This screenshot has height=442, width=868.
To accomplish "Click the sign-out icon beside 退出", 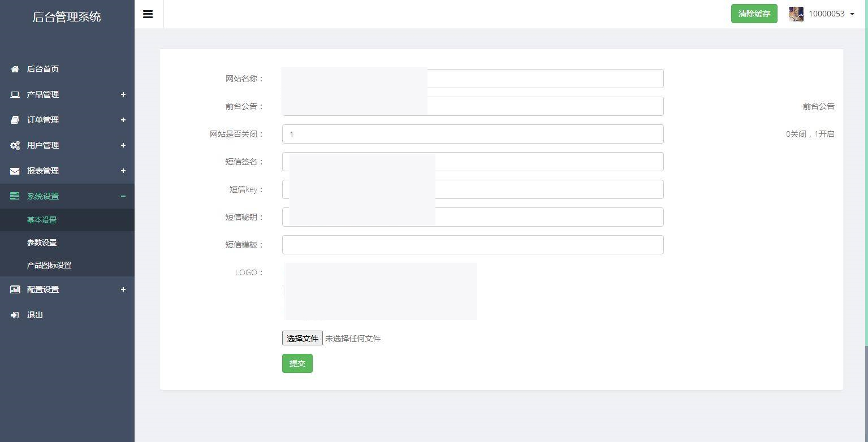I will [15, 315].
